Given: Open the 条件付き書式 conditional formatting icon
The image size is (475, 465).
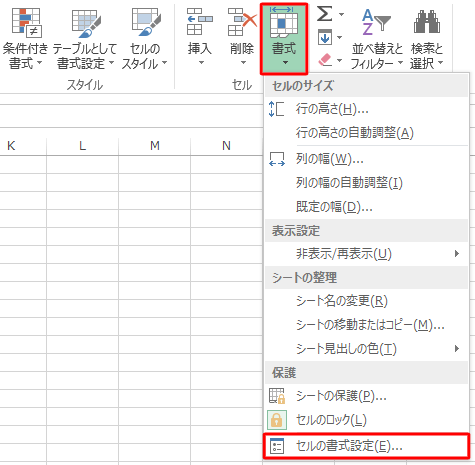Looking at the screenshot, I should click(x=26, y=22).
